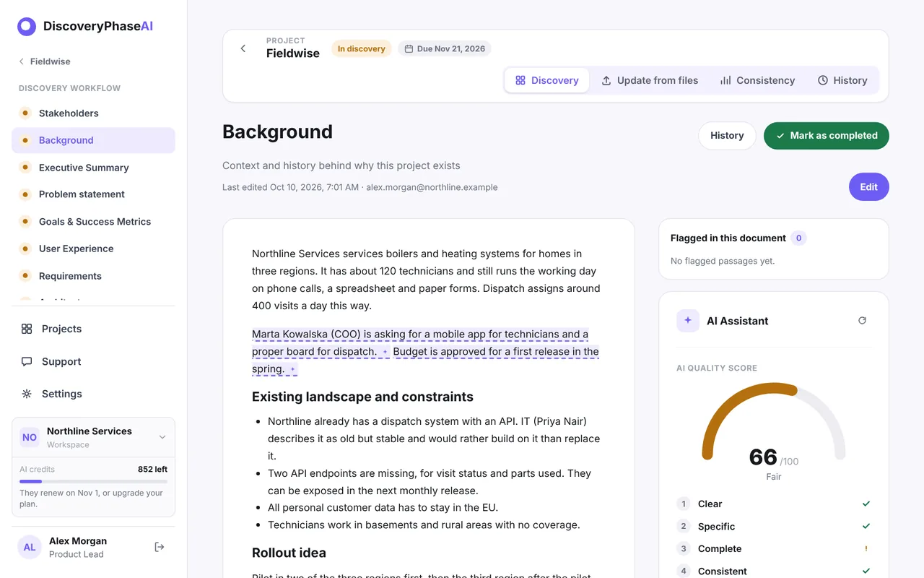The height and width of the screenshot is (578, 924).
Task: Click the "852 left" credits value
Action: pos(152,470)
